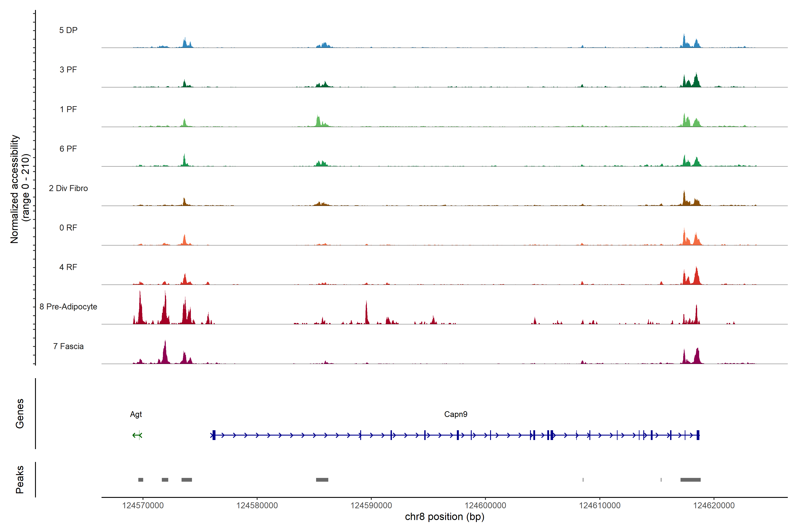This screenshot has height=532, width=798.
Task: Click the 2 Div Fibro track label
Action: [x=68, y=188]
